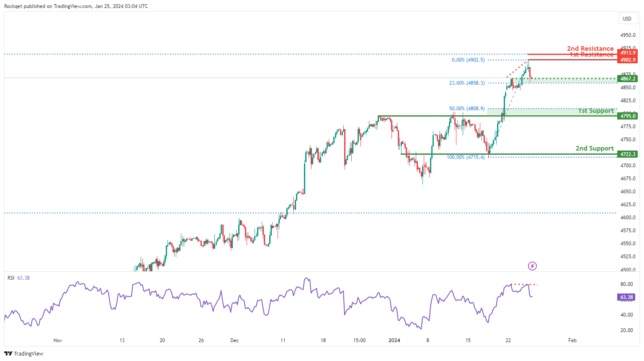
Task: Click the Fibonacci label "50.00% (4808.9)"
Action: pyautogui.click(x=467, y=109)
